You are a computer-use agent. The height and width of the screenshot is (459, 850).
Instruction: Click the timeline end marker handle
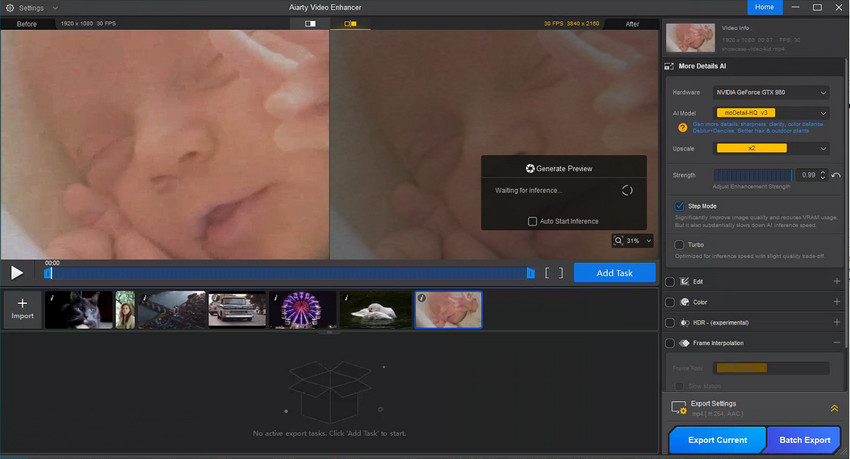point(531,273)
